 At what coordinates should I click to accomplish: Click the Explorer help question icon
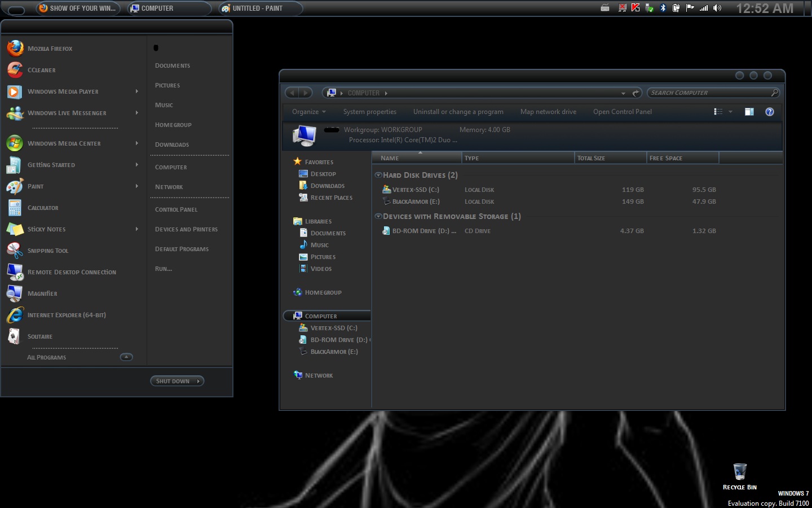770,112
